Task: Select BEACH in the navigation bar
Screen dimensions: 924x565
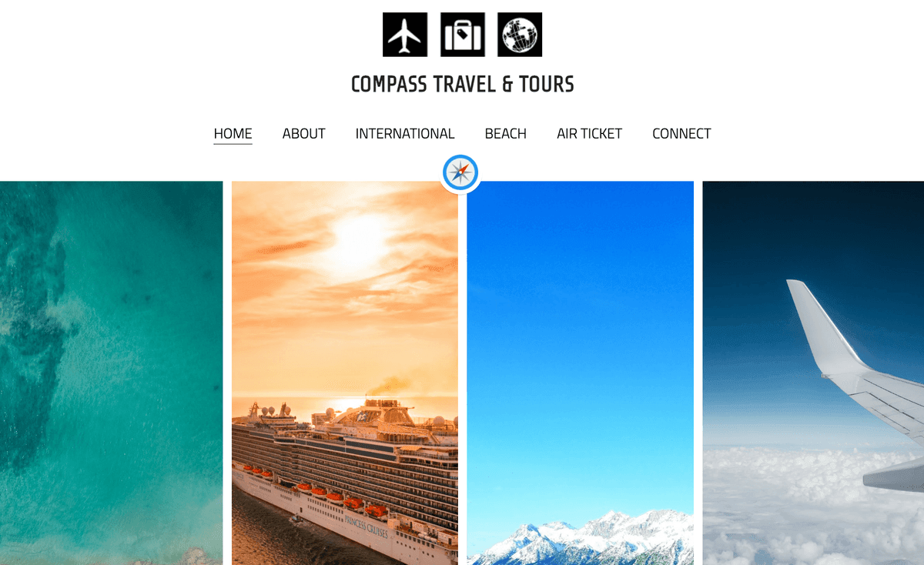Action: point(506,134)
